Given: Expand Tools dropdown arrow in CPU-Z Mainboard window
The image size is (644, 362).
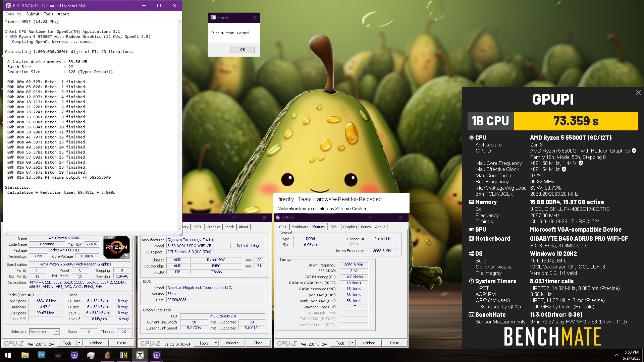Looking at the screenshot, I should [x=216, y=343].
